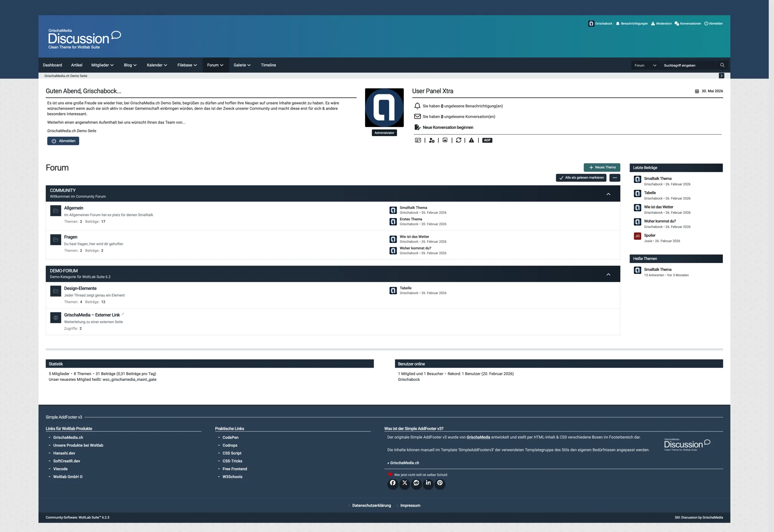This screenshot has height=532, width=774.
Task: Click the envelope icon for unread conversations
Action: point(417,116)
